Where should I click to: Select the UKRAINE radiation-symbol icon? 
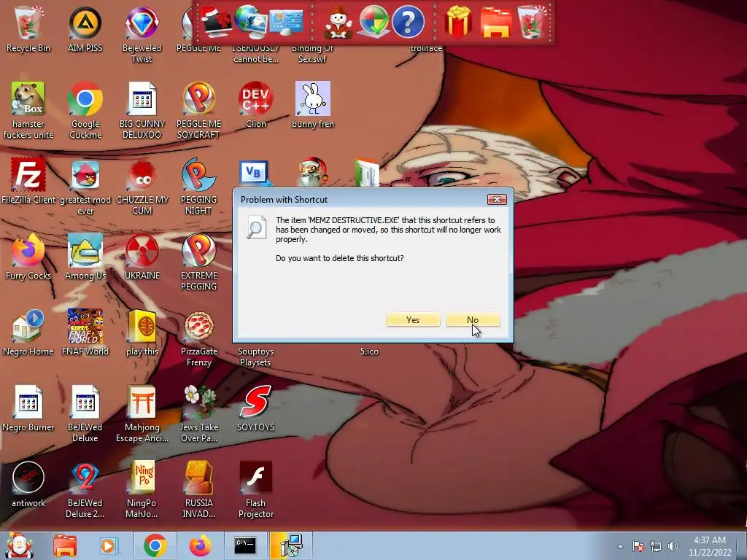(142, 256)
